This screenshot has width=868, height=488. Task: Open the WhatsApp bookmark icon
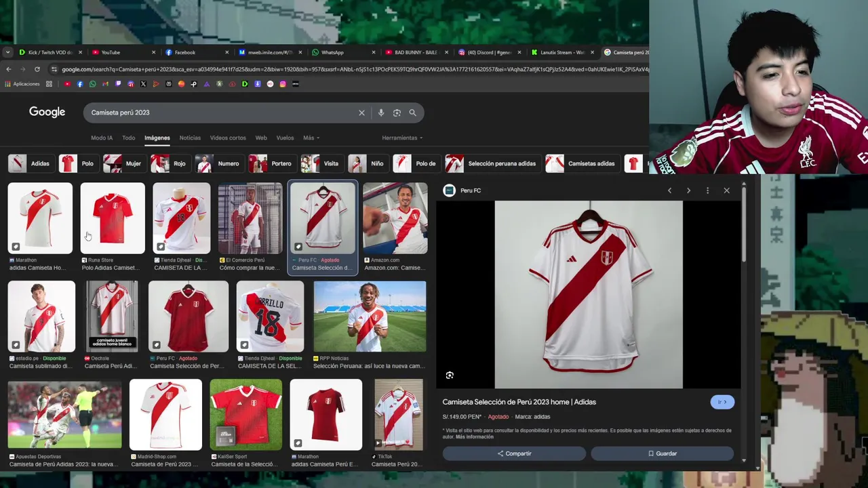92,84
